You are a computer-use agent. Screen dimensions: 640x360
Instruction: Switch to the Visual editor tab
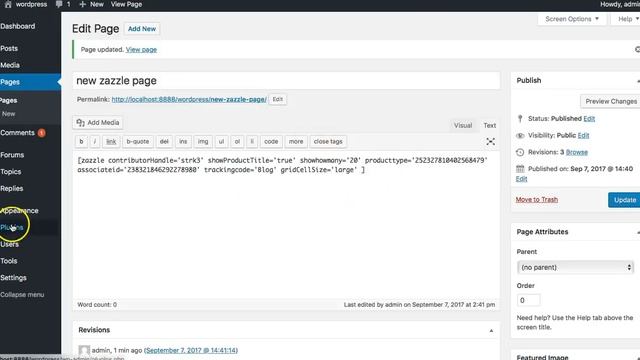point(463,125)
